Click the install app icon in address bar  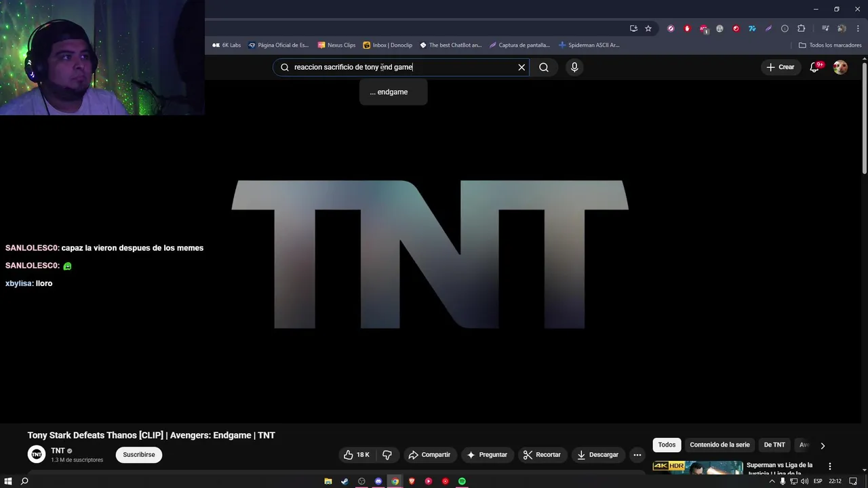tap(633, 28)
